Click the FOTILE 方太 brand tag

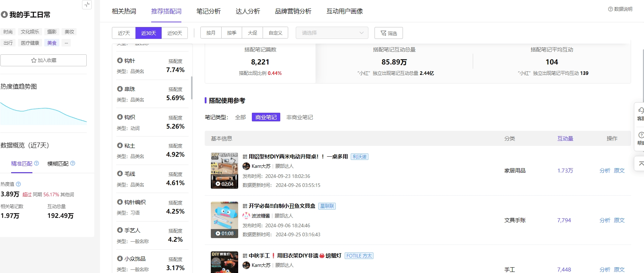pos(359,256)
